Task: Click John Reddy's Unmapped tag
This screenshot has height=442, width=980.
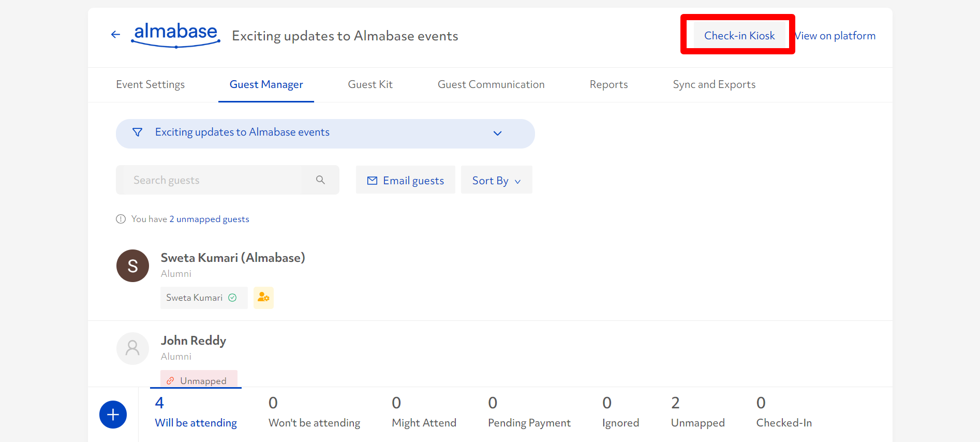Action: pos(199,379)
